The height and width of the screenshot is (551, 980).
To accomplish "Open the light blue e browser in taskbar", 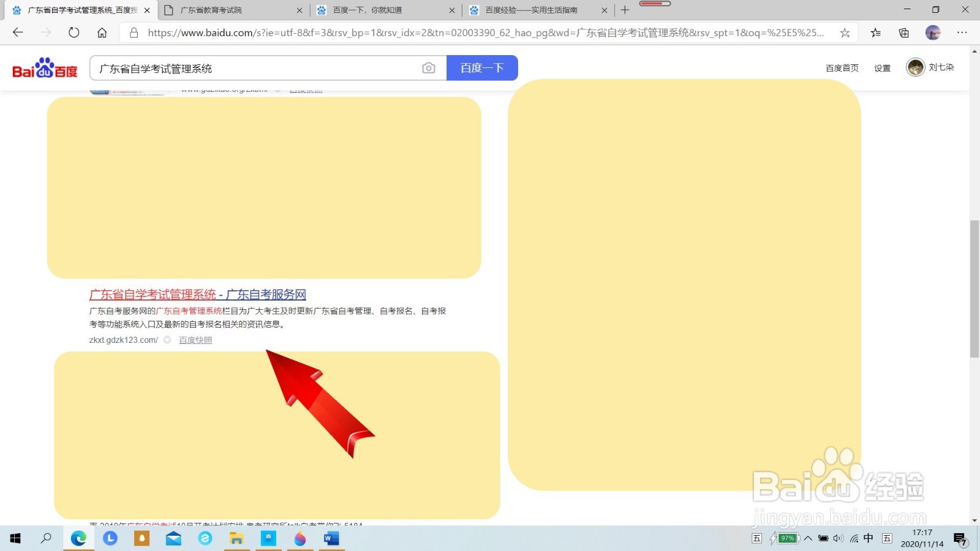I will [x=205, y=538].
